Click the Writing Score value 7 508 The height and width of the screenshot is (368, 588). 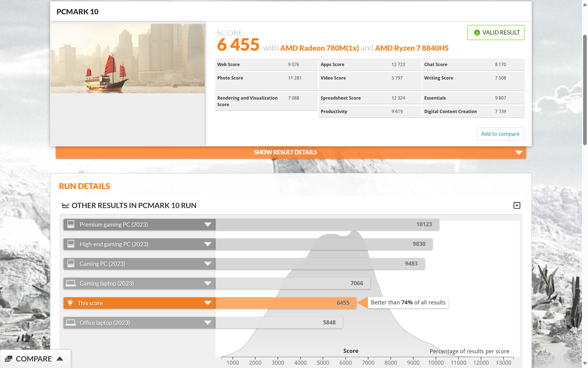pyautogui.click(x=501, y=78)
